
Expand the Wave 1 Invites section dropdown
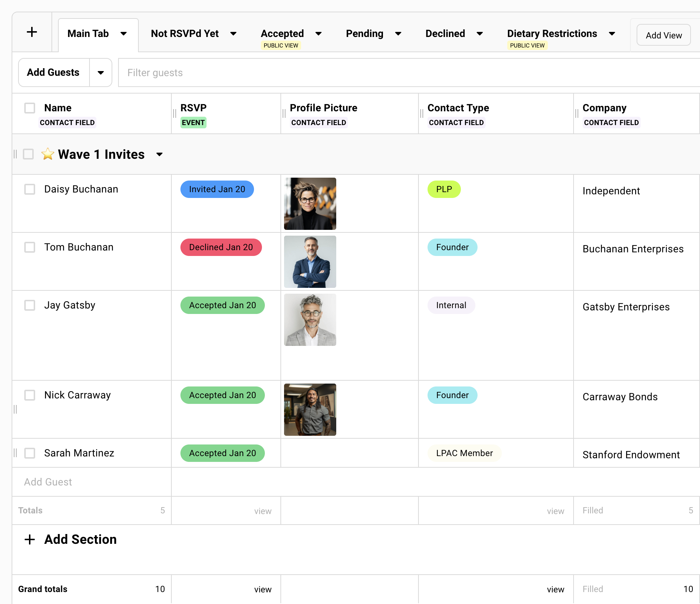[159, 154]
